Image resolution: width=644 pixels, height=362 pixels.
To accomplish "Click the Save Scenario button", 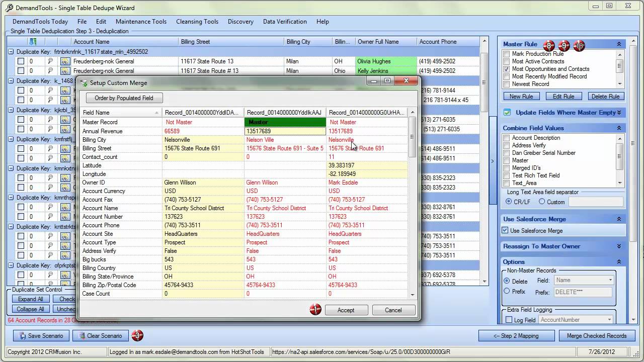I will coord(41,336).
